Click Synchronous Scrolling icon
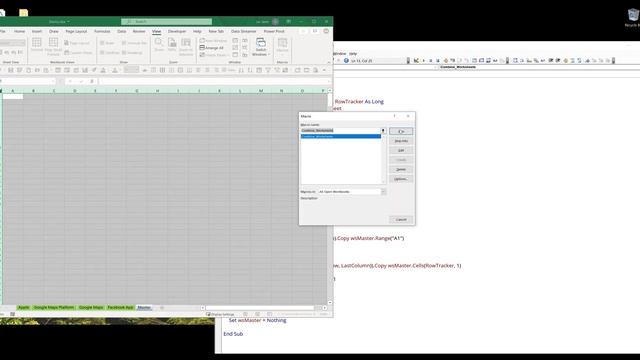Image resolution: width=640 pixels, height=360 pixels. pos(245,47)
